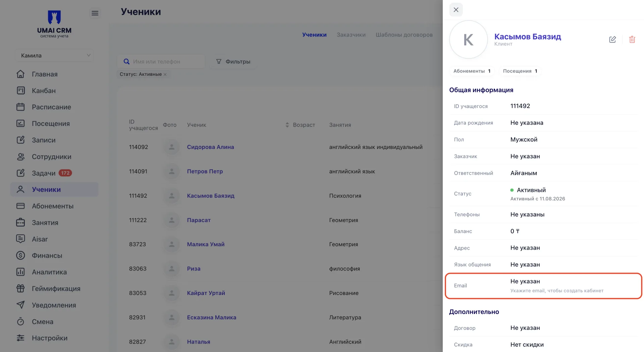The height and width of the screenshot is (352, 644).
Task: Click the Финансы dollar icon
Action: click(x=20, y=255)
